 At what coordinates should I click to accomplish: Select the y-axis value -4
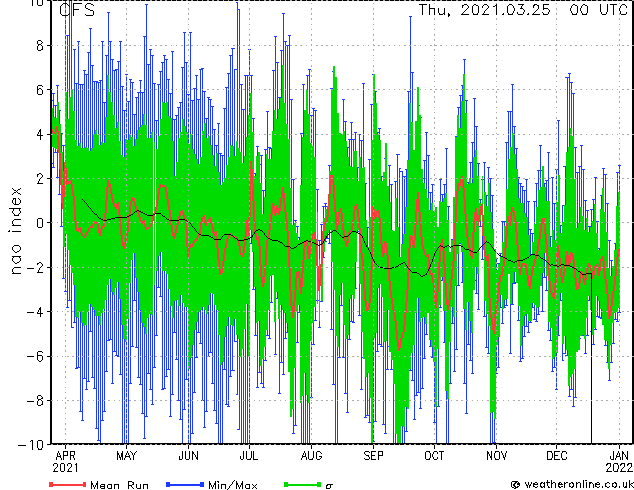point(35,312)
